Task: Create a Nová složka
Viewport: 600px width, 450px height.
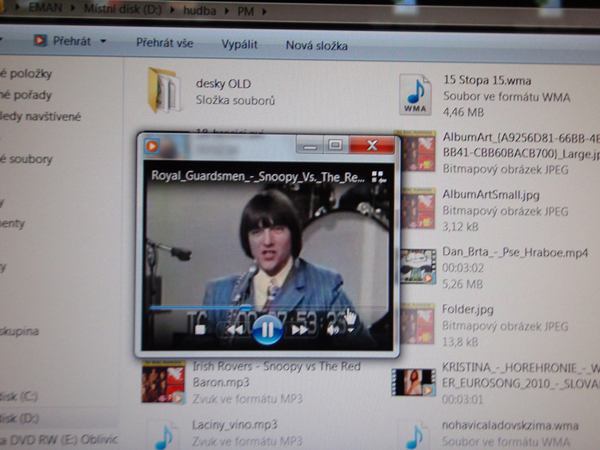Action: [316, 46]
